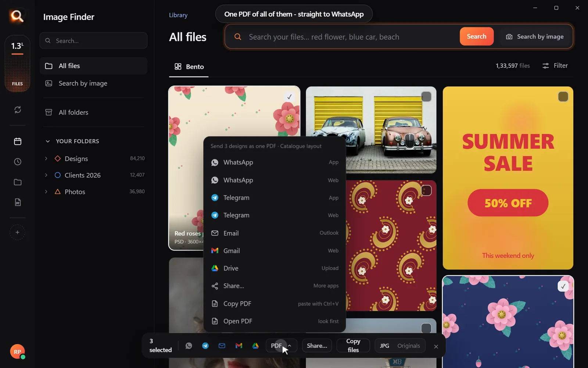The image size is (588, 368).
Task: Select the Summer Sale poster checkbox
Action: point(563,97)
